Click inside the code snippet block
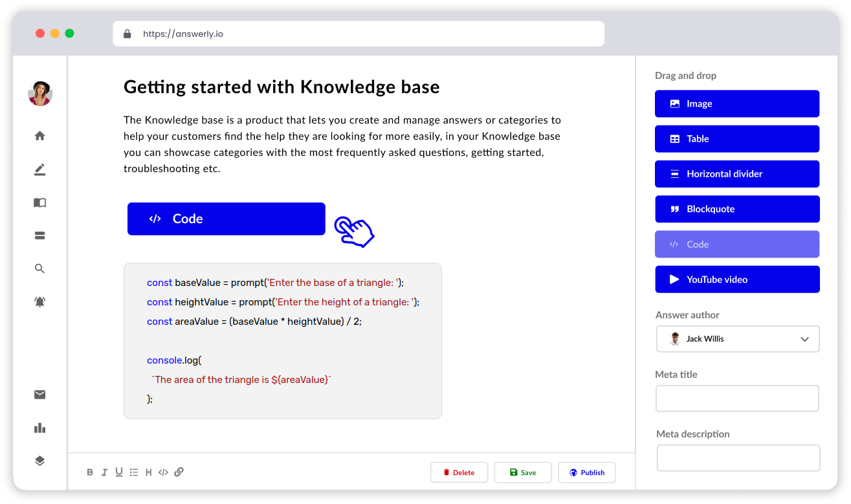This screenshot has height=504, width=851. coord(283,341)
